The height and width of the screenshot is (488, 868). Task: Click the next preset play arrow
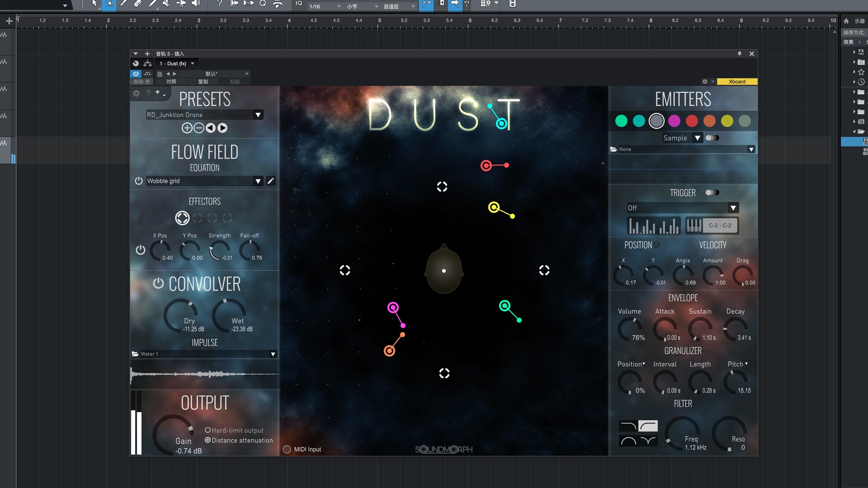click(x=222, y=128)
